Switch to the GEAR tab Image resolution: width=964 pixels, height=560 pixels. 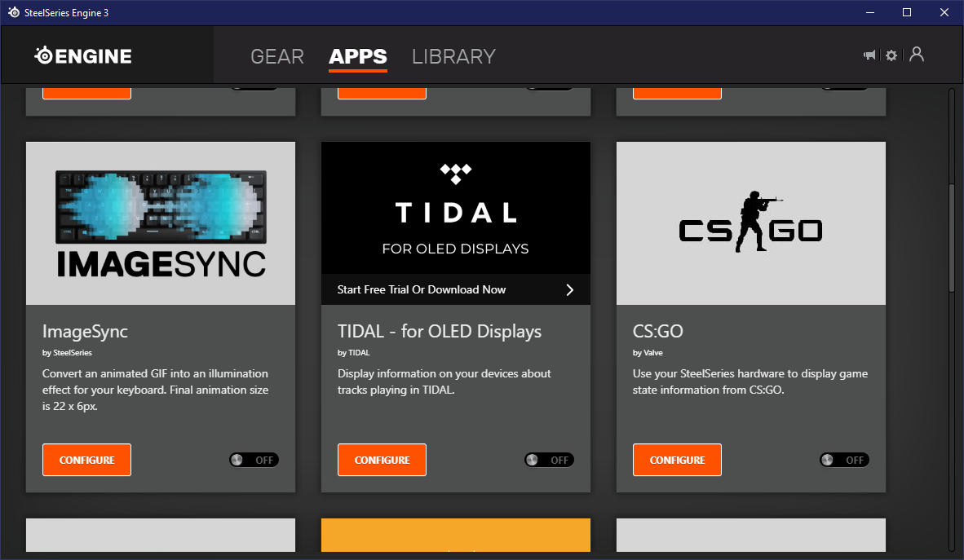[x=277, y=56]
